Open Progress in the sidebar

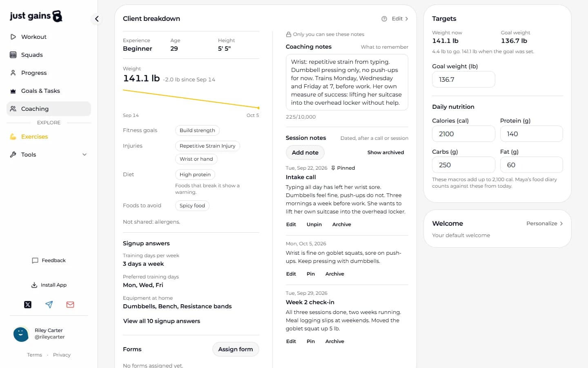click(x=49, y=73)
